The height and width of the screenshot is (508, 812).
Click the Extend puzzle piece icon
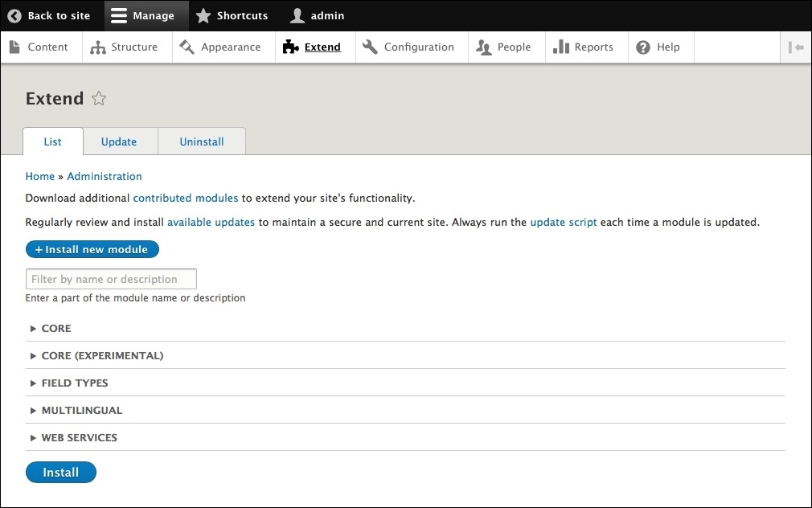pyautogui.click(x=290, y=47)
